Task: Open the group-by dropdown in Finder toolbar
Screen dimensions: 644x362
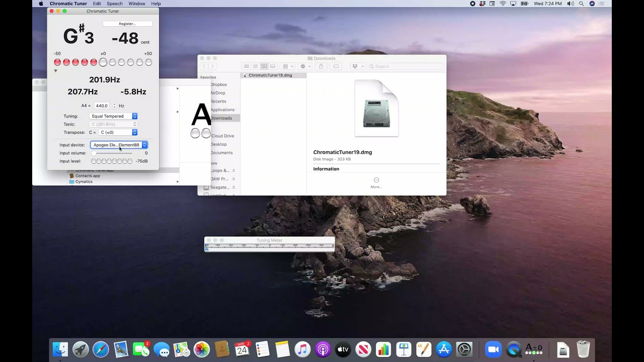Action: coord(288,66)
